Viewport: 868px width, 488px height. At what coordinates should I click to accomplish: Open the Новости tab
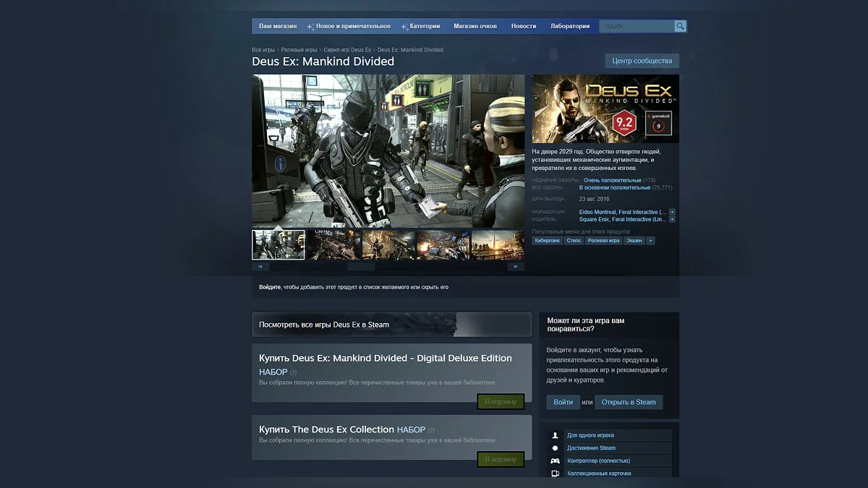click(x=524, y=26)
